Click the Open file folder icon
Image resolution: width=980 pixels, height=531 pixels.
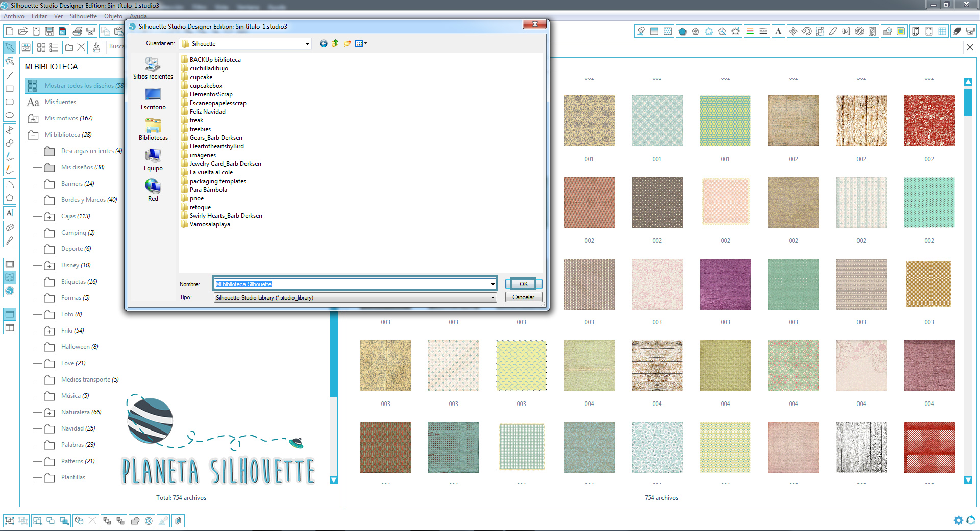[23, 32]
